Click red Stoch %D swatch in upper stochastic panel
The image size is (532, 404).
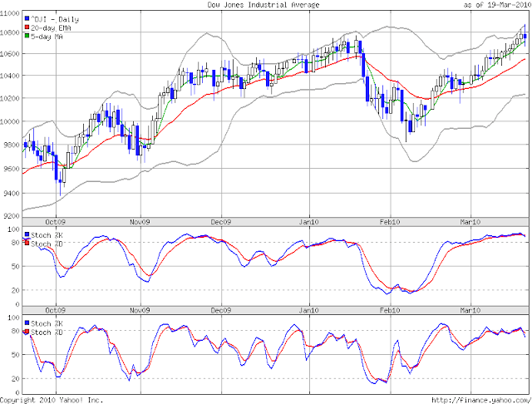pos(27,243)
